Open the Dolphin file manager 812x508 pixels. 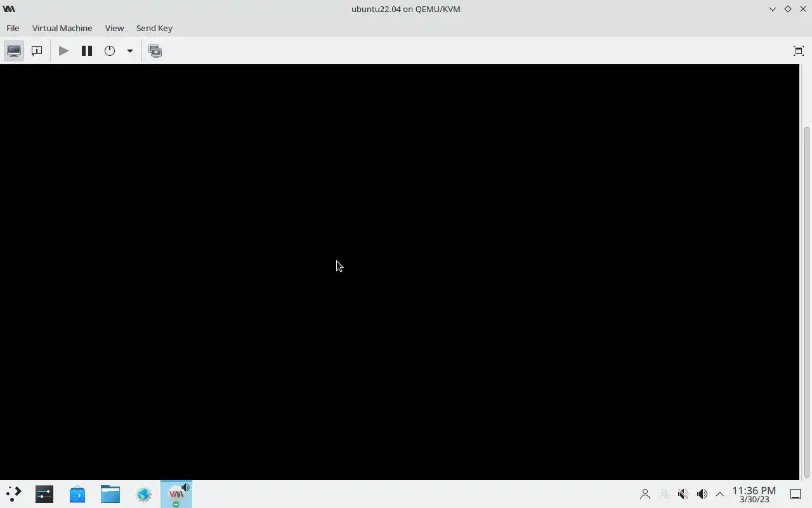pyautogui.click(x=110, y=494)
